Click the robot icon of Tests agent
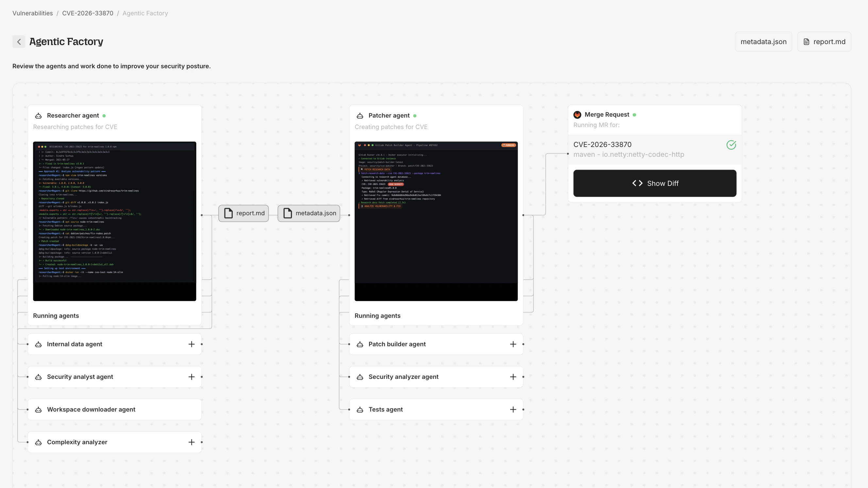868x488 pixels. [360, 410]
